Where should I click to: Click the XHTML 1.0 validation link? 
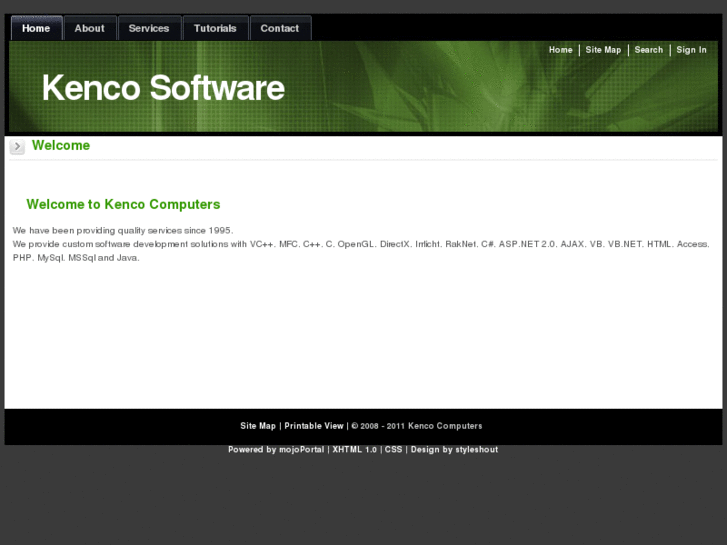point(355,449)
